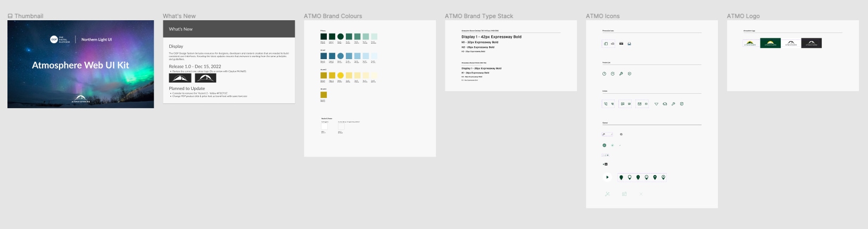Click the first dark green map pin icon
This screenshot has width=868, height=229.
tap(621, 177)
